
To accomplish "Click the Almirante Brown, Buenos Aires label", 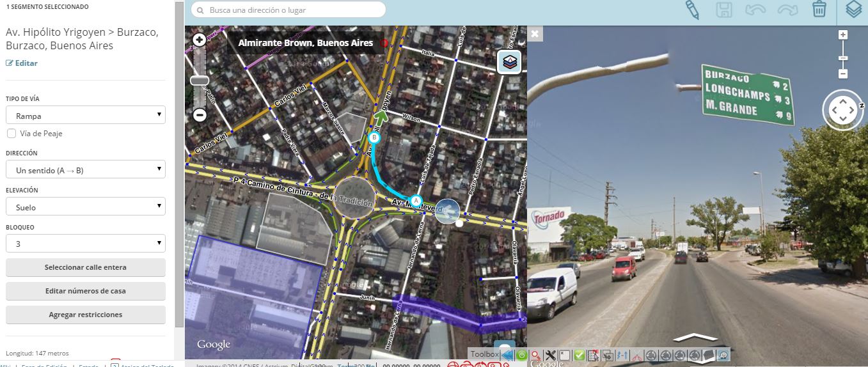I will click(x=305, y=43).
